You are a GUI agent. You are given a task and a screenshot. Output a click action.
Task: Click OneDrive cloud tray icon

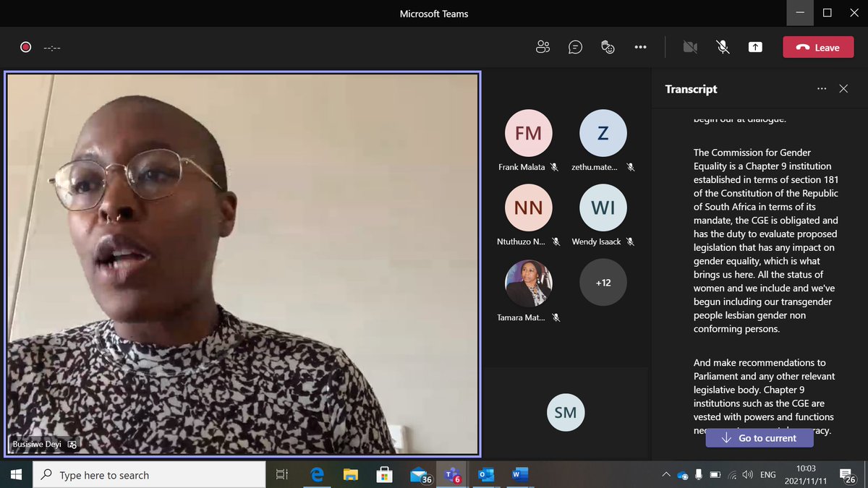pyautogui.click(x=683, y=475)
